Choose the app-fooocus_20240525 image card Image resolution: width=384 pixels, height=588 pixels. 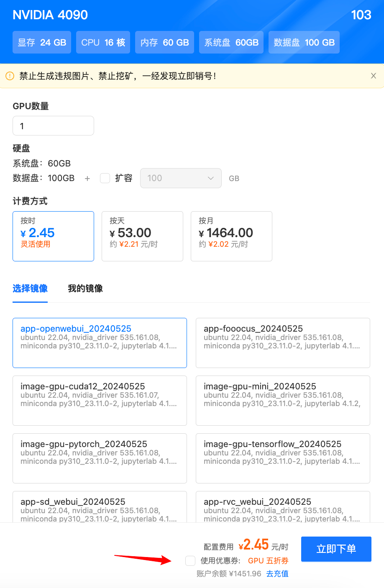point(283,343)
